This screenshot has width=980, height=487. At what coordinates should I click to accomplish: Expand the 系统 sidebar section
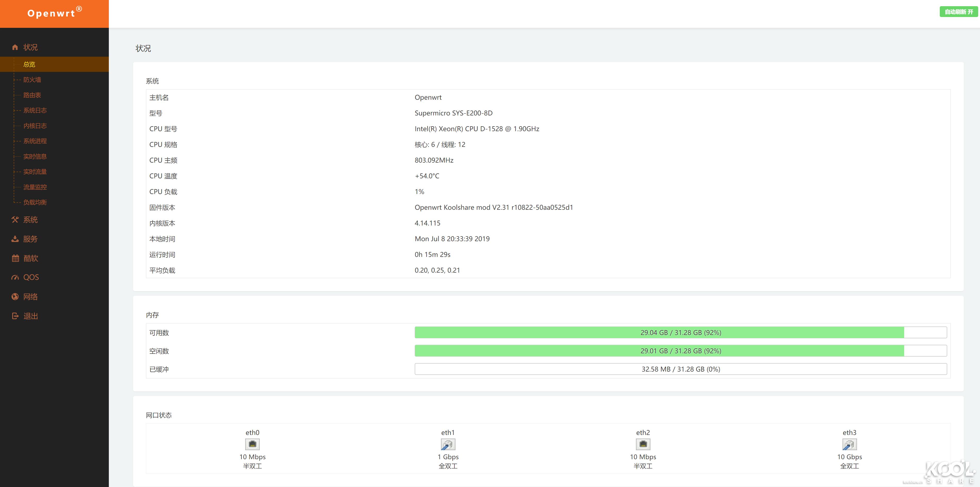(x=30, y=220)
